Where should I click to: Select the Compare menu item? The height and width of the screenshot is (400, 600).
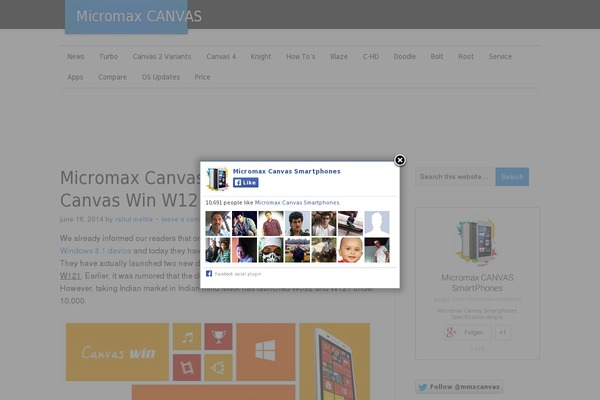tap(112, 77)
